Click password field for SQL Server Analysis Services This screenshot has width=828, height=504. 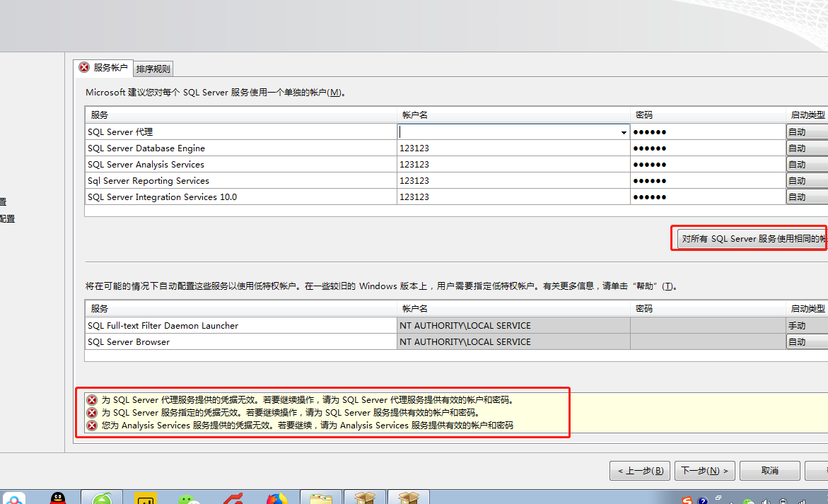(708, 165)
